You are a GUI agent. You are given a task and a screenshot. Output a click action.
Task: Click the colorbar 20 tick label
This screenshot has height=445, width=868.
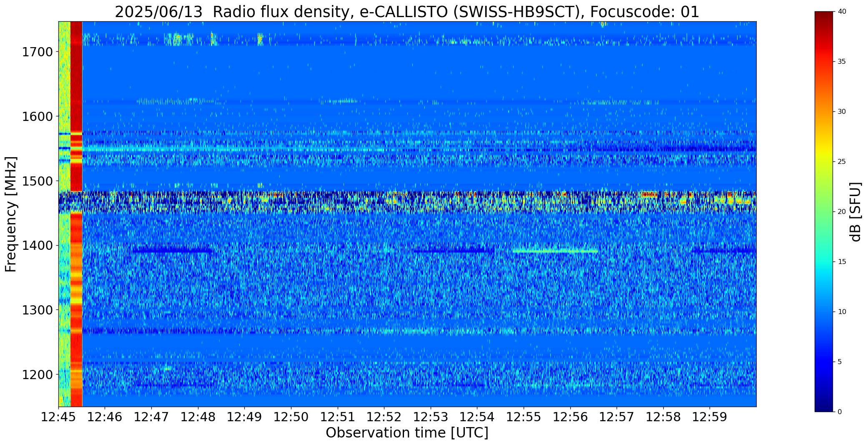pyautogui.click(x=842, y=212)
